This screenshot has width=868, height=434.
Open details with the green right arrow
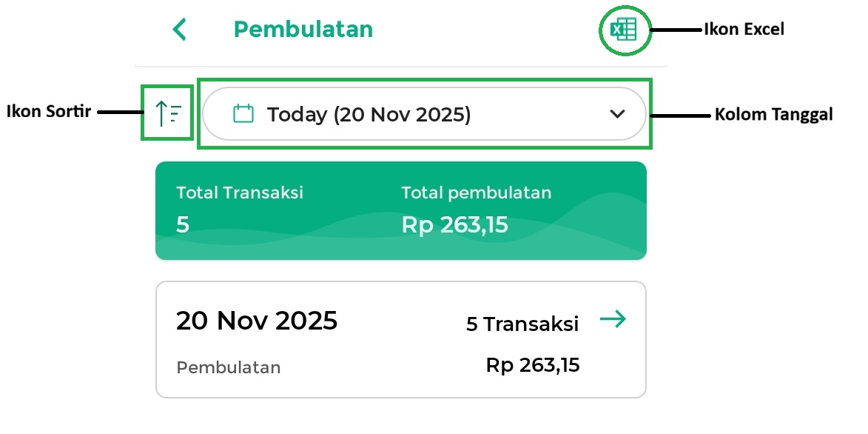click(x=613, y=319)
